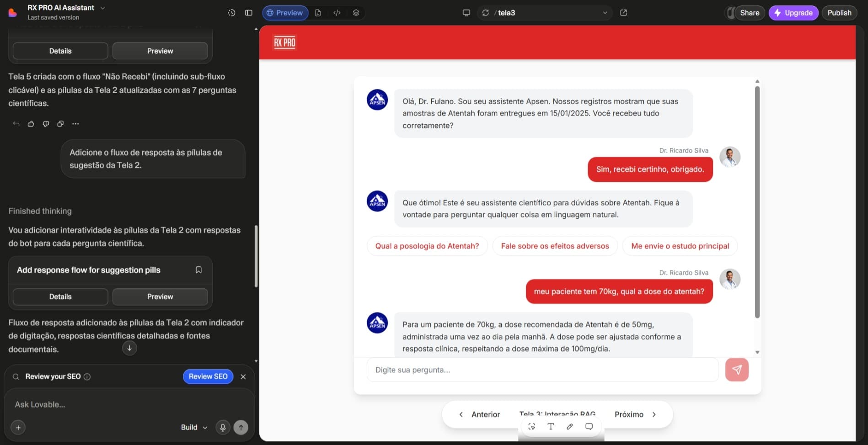Viewport: 868px width, 445px height.
Task: Go to Próximo screen
Action: [x=636, y=414]
